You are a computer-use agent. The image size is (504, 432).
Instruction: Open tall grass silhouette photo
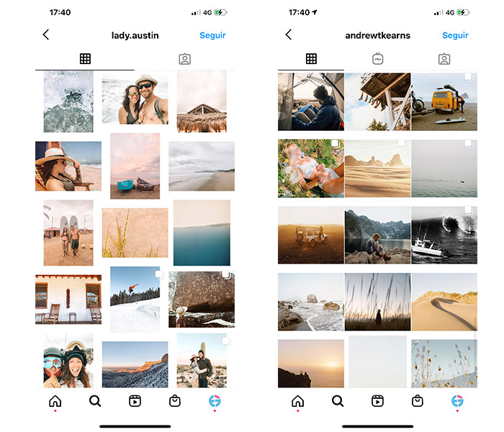(x=378, y=302)
